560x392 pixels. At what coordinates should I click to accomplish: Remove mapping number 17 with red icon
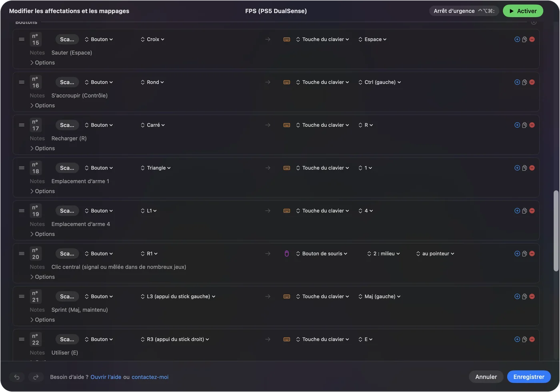(532, 125)
